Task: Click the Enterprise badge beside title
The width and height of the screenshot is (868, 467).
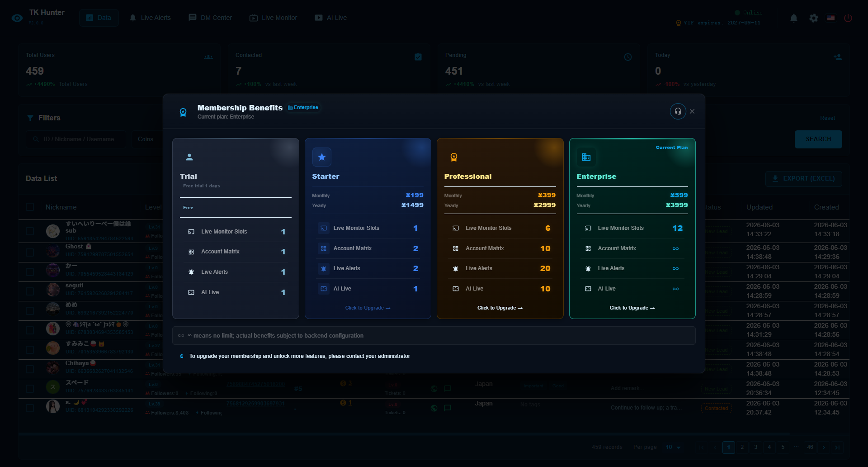Action: click(x=303, y=108)
